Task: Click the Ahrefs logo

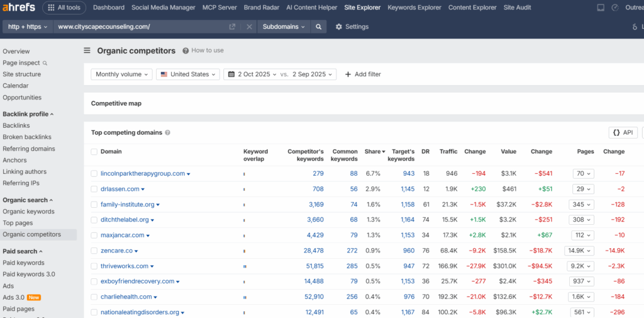Action: 19,8
